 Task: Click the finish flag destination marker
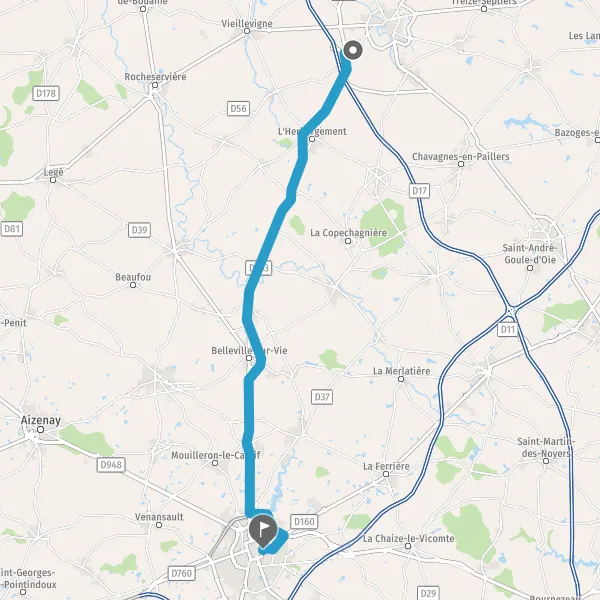[x=263, y=532]
